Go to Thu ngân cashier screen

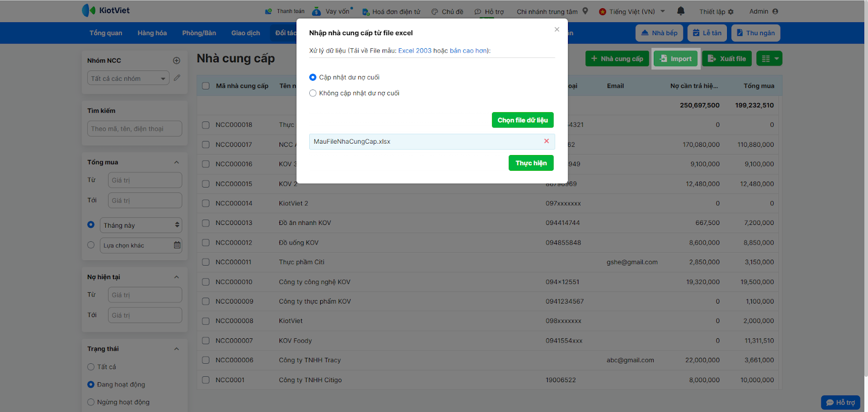pyautogui.click(x=756, y=33)
